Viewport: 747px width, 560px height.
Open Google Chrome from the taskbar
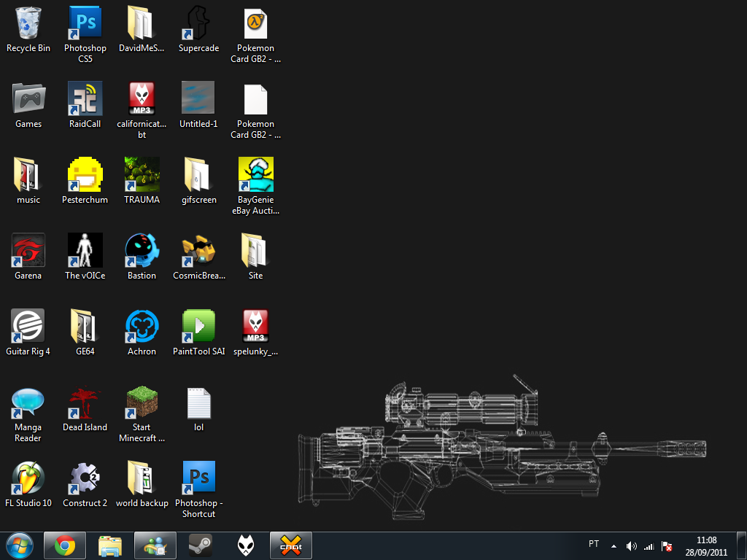click(65, 545)
